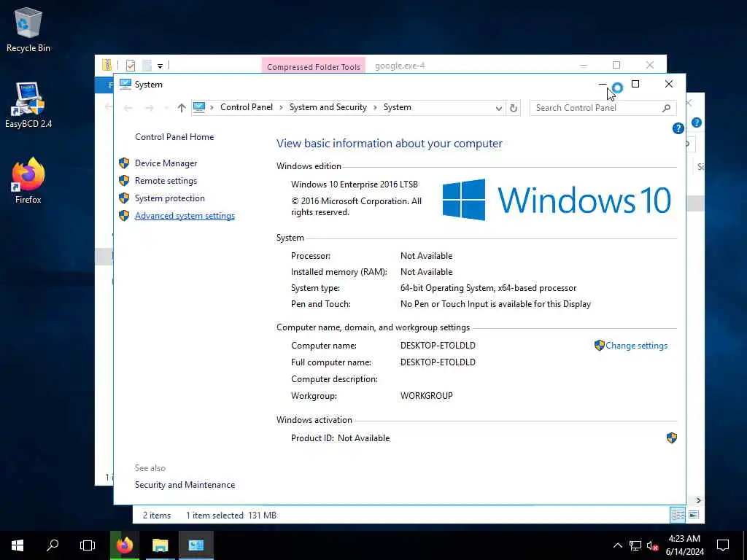Select the EasyBCD 2.4 desktop shortcut

point(28,105)
